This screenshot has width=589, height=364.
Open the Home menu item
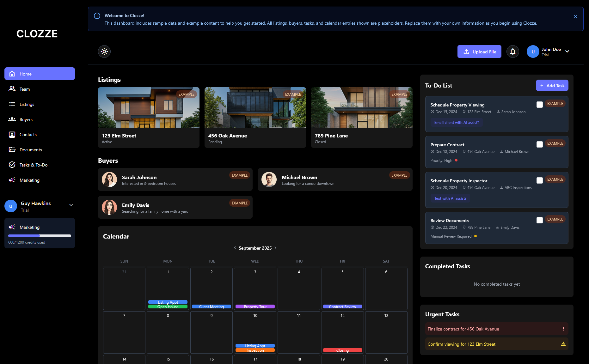coord(40,74)
